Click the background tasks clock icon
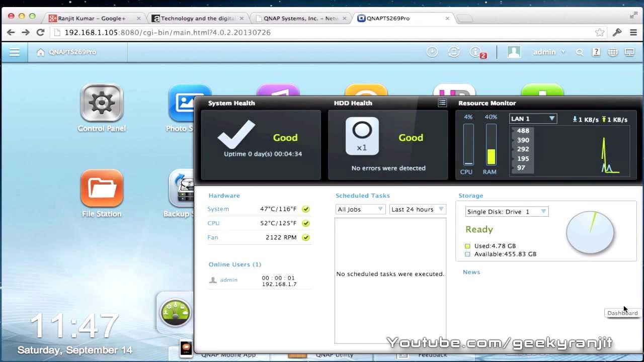644x362 pixels. (432, 52)
